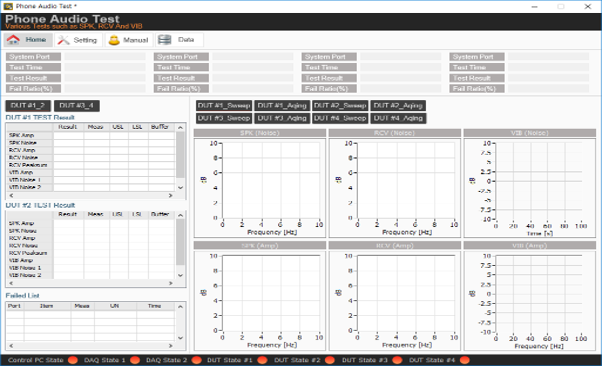Show the DUT #4_Sweep graphs

340,118
